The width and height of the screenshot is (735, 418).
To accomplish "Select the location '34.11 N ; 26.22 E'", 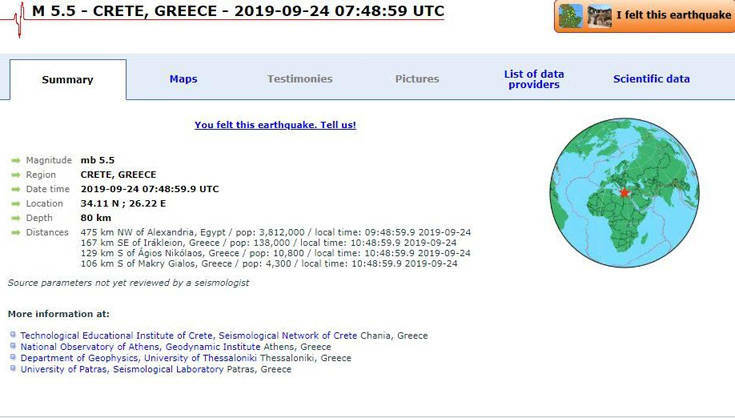I will [123, 204].
